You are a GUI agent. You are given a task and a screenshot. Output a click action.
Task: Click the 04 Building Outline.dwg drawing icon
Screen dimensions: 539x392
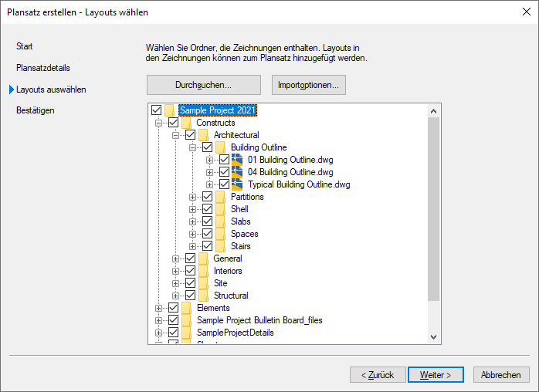click(237, 172)
